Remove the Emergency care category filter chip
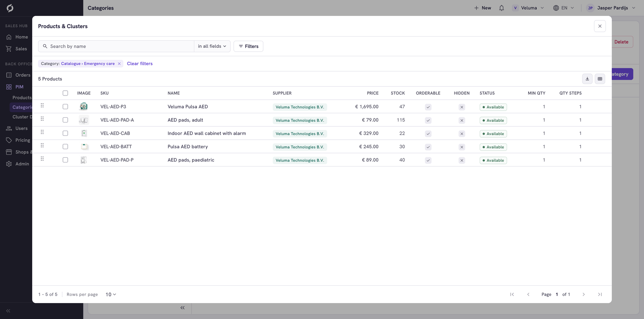Screen dimensions: 644x319 (x=119, y=64)
